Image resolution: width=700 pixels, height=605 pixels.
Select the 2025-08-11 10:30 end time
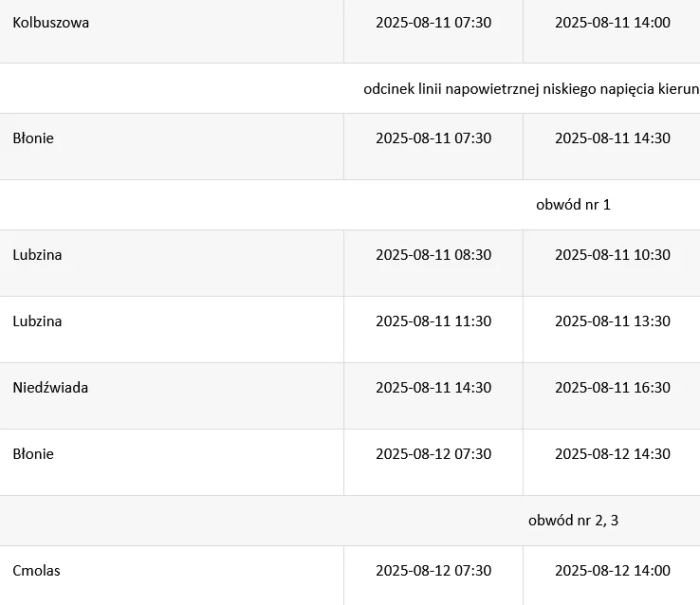point(612,255)
